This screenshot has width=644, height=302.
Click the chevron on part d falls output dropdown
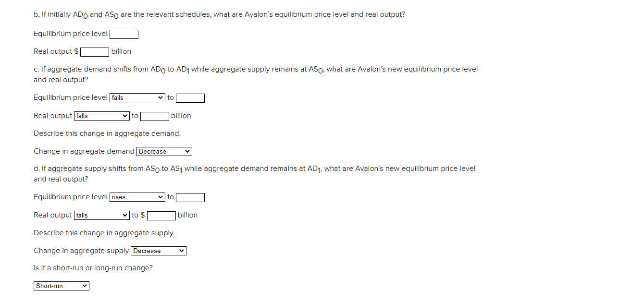pos(125,215)
